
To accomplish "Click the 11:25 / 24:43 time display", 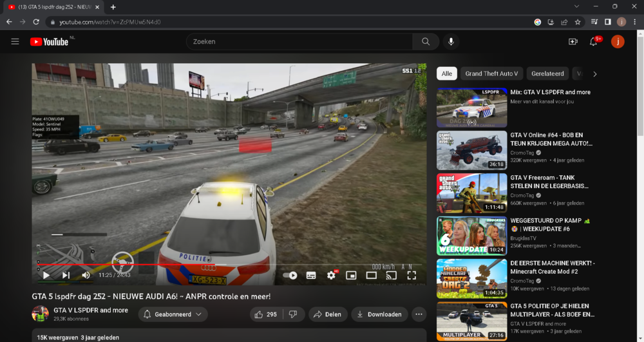I will click(115, 275).
